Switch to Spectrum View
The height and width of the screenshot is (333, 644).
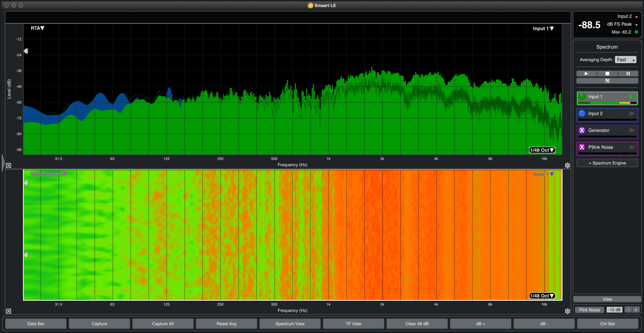(290, 324)
